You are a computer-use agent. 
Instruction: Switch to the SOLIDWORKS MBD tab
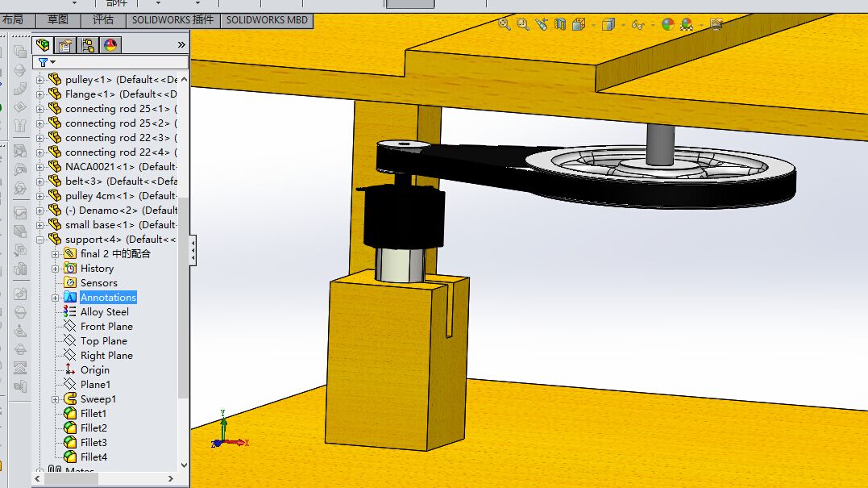coord(267,20)
